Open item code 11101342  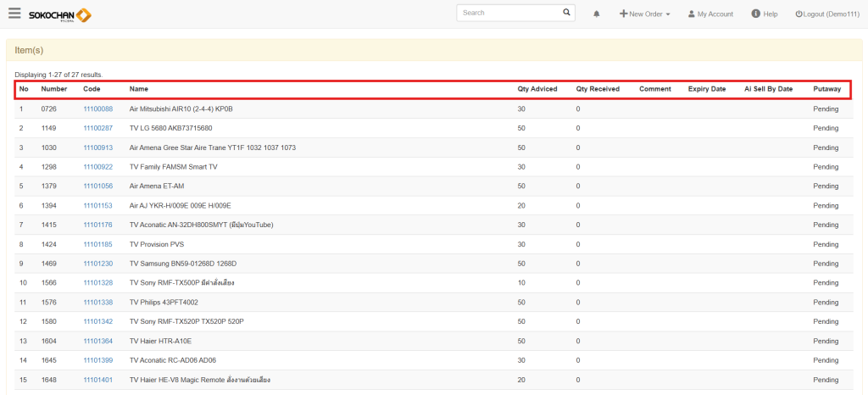click(x=97, y=321)
